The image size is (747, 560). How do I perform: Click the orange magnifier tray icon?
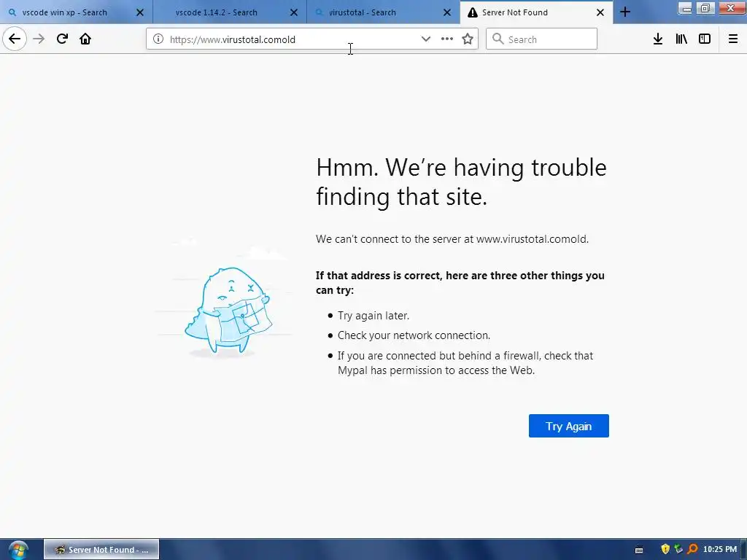pos(692,550)
